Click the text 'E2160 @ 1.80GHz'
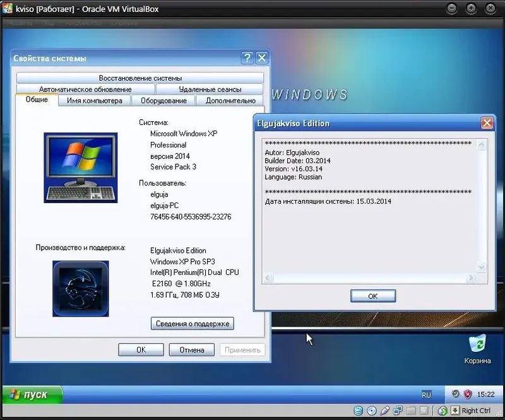This screenshot has width=505, height=420. point(181,284)
